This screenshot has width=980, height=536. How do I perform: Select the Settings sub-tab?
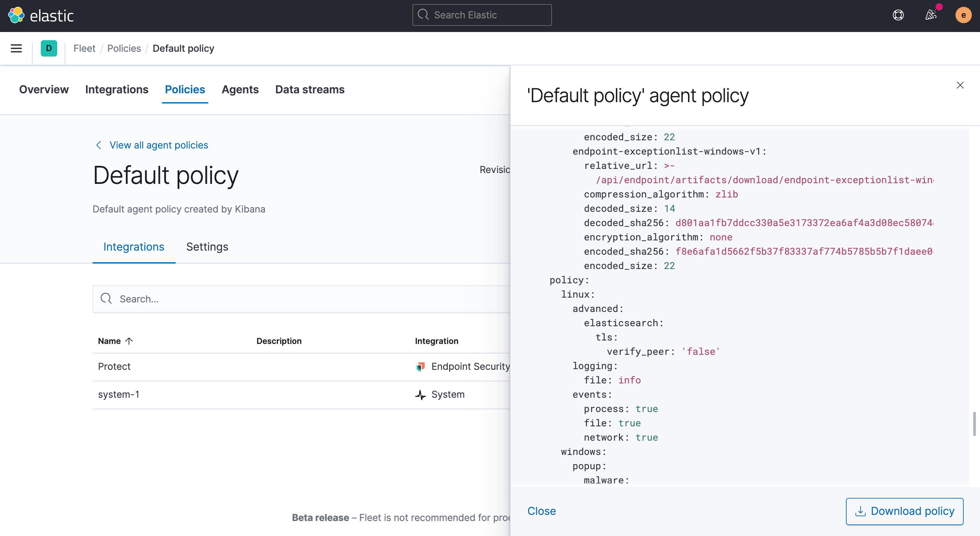tap(207, 247)
